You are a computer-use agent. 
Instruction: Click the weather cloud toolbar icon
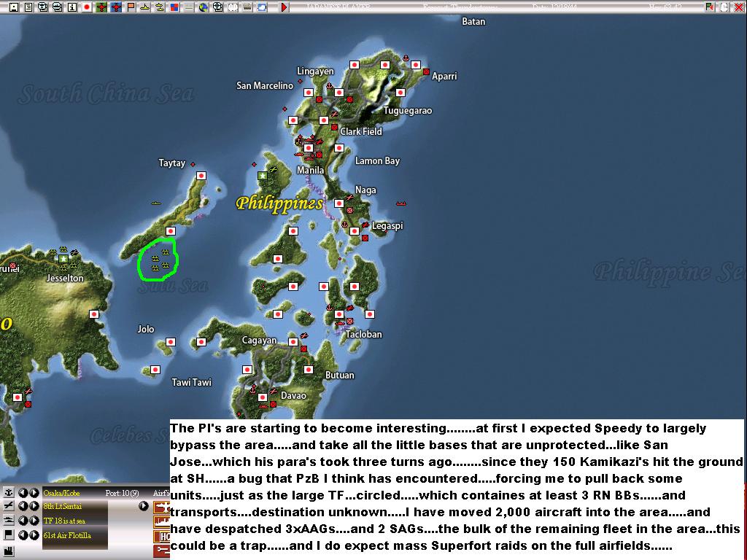click(262, 7)
